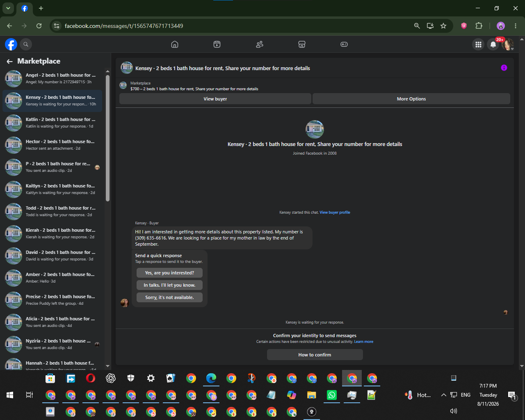
Task: Open Katlin's conversation in the list
Action: coord(52,123)
